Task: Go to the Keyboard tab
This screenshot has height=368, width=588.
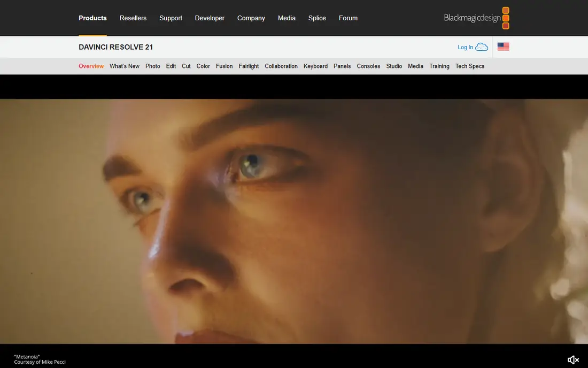Action: coord(316,66)
